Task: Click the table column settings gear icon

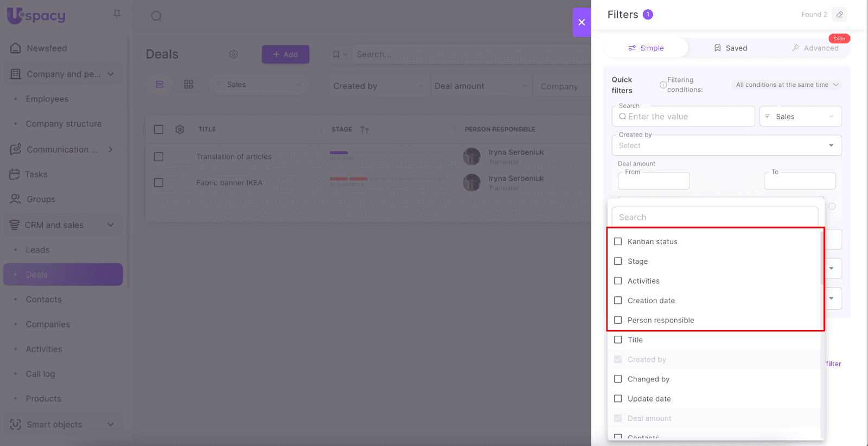Action: tap(180, 130)
